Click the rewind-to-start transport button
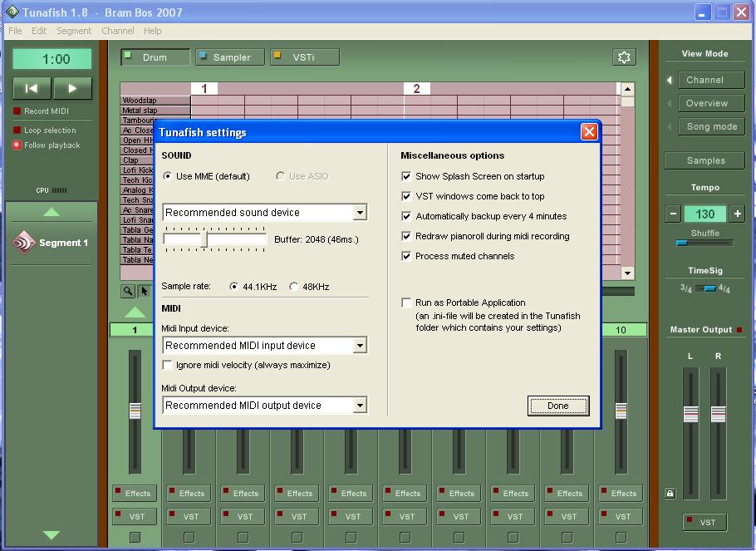 tap(32, 88)
